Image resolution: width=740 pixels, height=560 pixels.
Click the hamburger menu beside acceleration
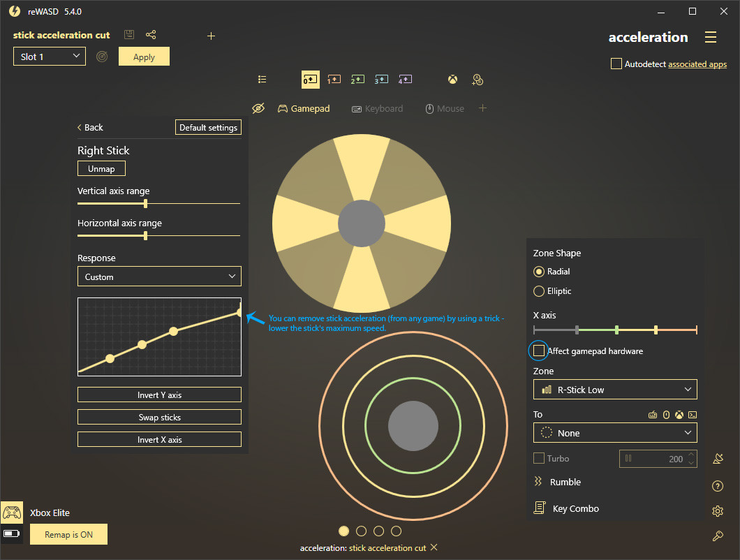pos(711,38)
